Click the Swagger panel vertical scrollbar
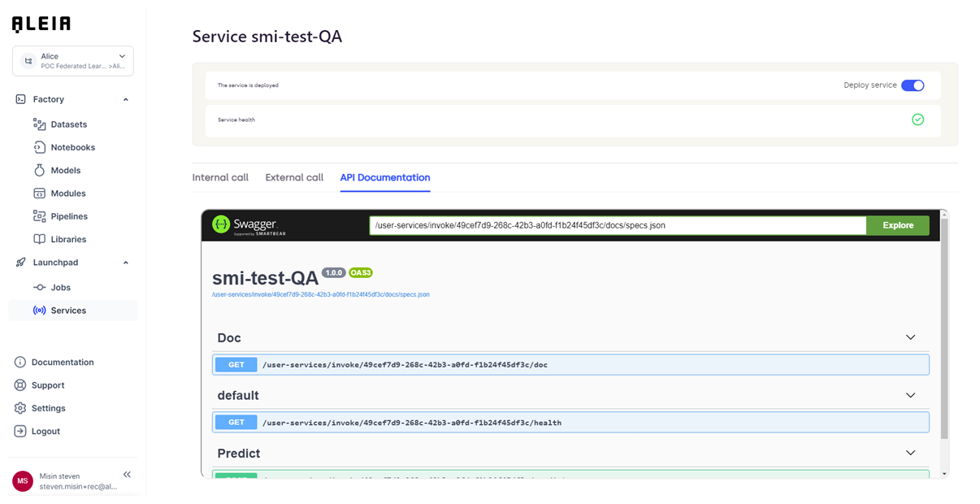Image resolution: width=980 pixels, height=504 pixels. coord(944,325)
